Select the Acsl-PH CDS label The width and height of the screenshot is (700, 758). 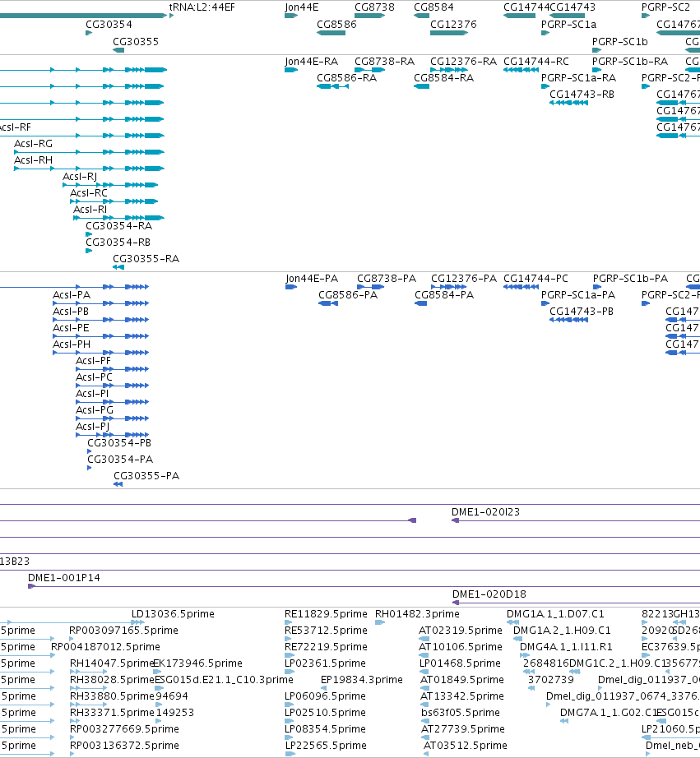coord(71,344)
